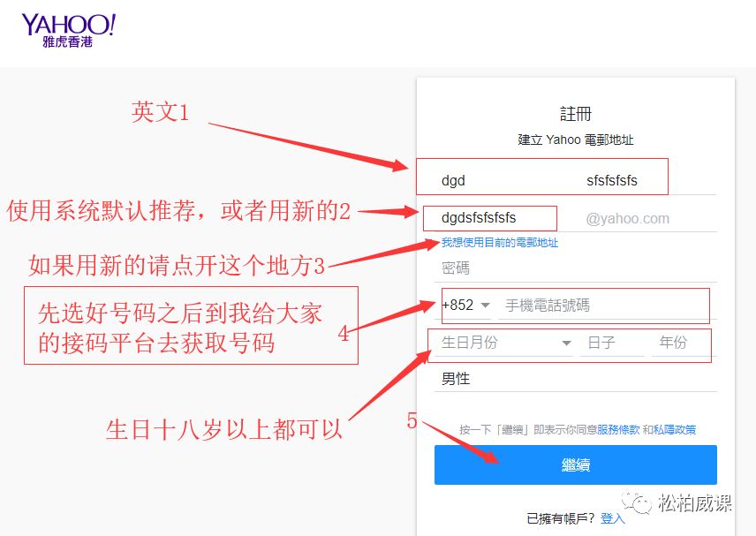756x536 pixels.
Task: Click the 註冊 heading on the form
Action: click(x=575, y=115)
